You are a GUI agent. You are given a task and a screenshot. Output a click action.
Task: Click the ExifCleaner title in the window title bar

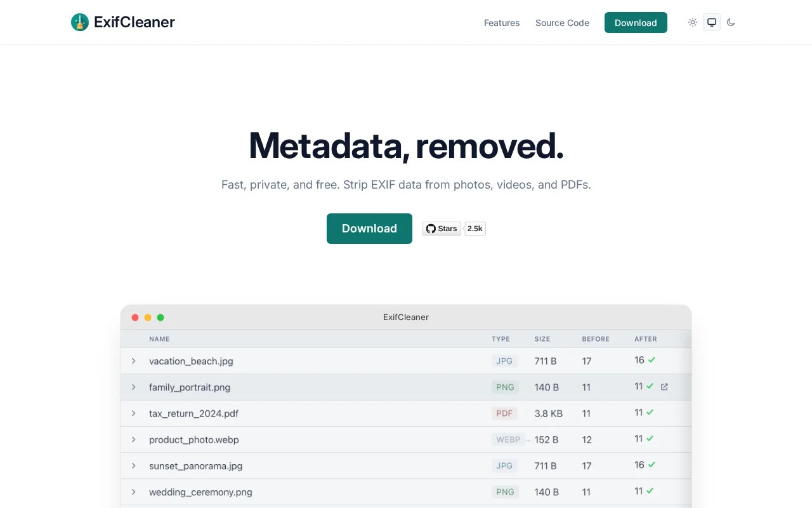[x=406, y=317]
